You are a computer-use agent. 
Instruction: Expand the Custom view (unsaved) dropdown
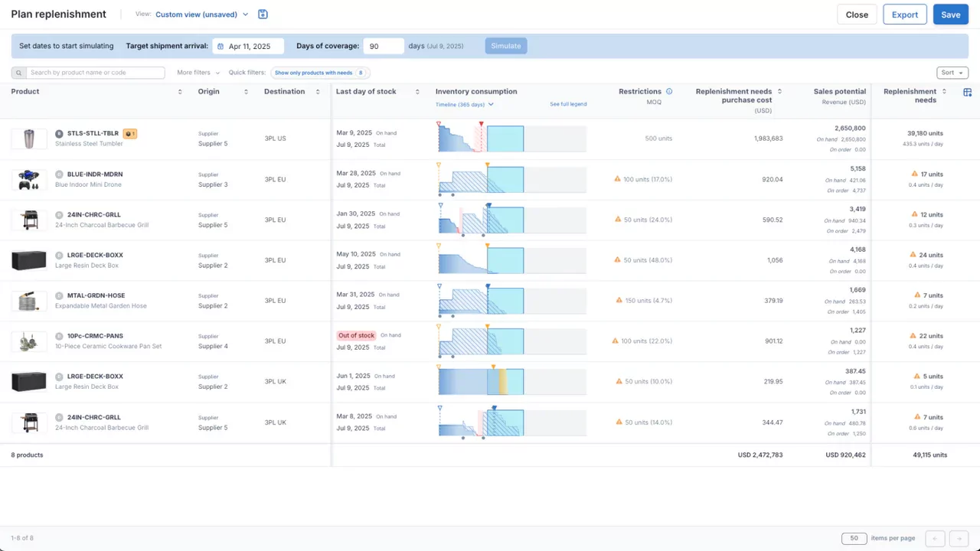(x=202, y=15)
